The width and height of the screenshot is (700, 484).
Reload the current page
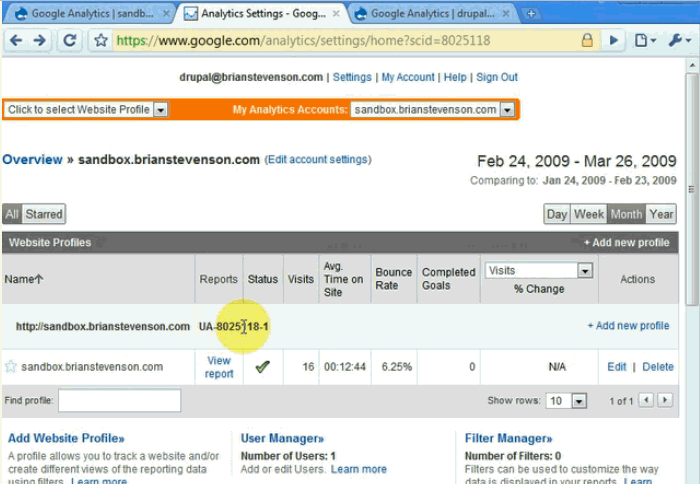70,41
